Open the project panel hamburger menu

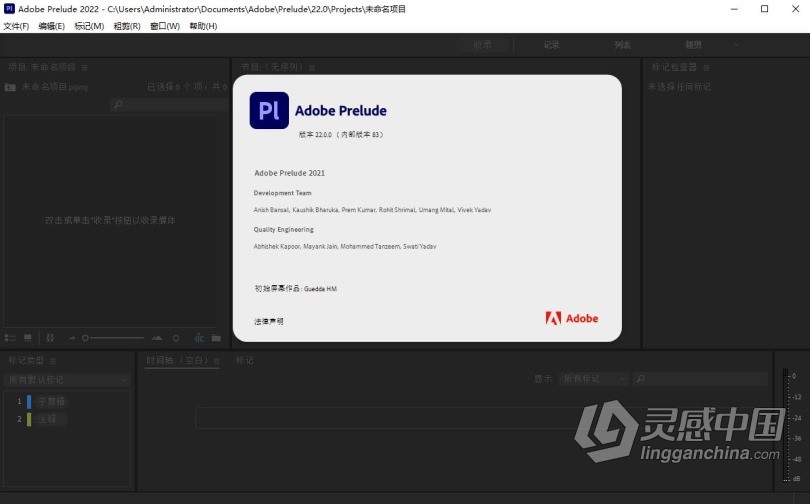click(x=85, y=68)
